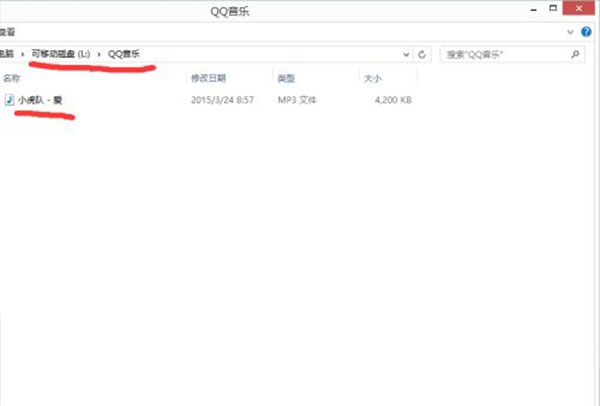600x406 pixels.
Task: Sort files by the 类型 column
Action: click(x=286, y=77)
